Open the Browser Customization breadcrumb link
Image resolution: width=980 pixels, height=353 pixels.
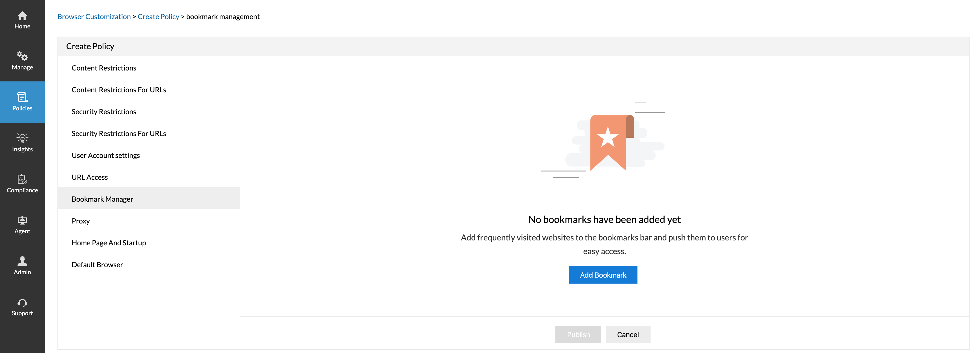tap(94, 16)
